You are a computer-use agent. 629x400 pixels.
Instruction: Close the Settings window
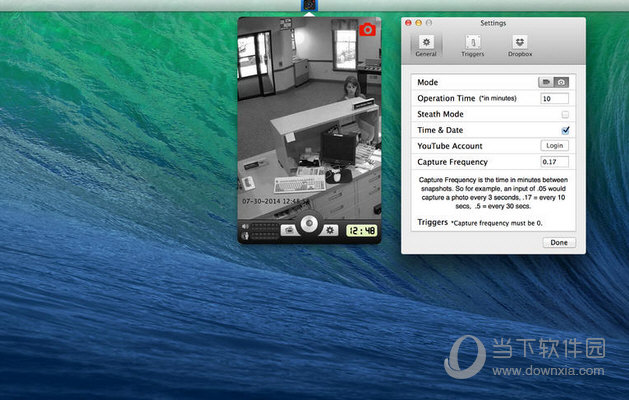tap(408, 23)
